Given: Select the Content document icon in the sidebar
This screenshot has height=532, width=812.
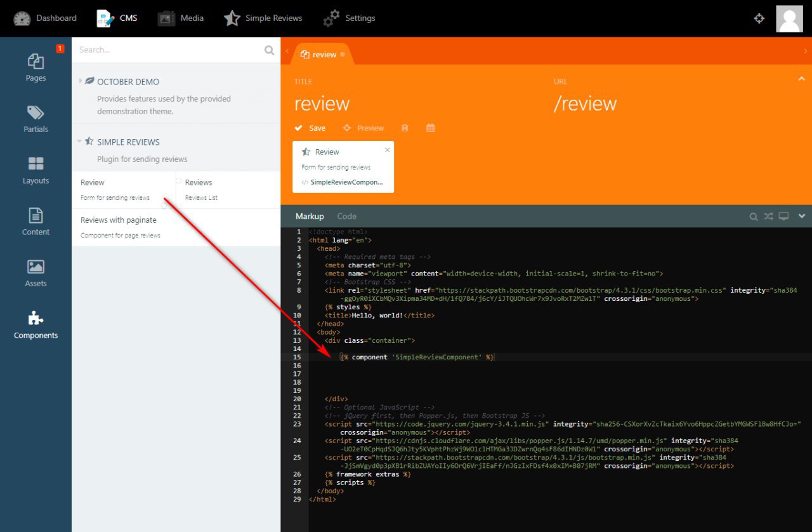Looking at the screenshot, I should [x=36, y=215].
